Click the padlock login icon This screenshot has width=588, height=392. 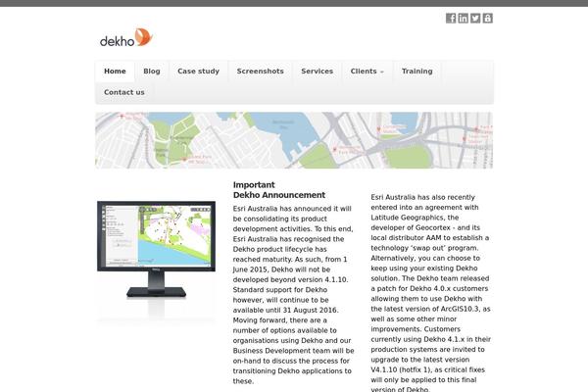487,18
